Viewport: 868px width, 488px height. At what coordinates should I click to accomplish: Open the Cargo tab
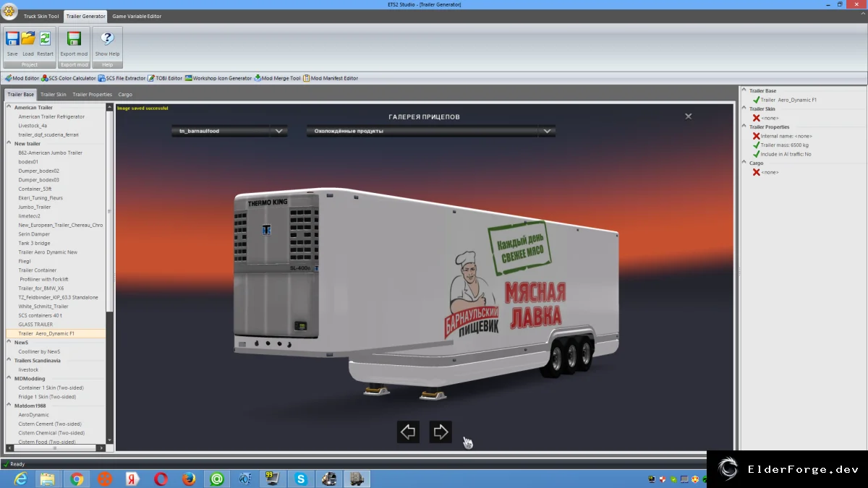(125, 94)
